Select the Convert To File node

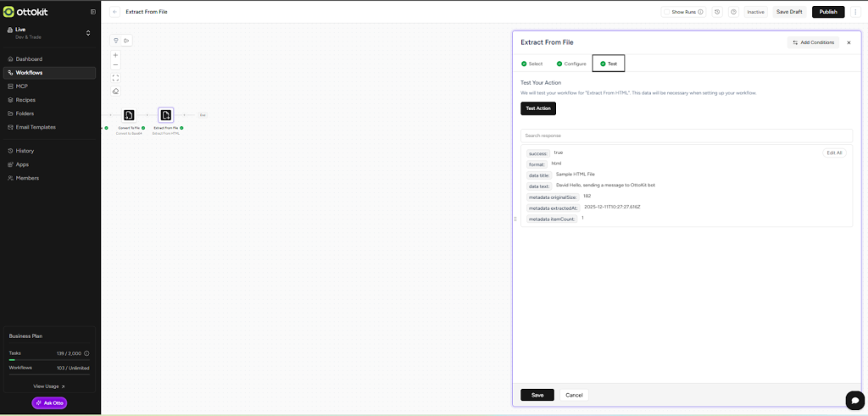click(129, 115)
